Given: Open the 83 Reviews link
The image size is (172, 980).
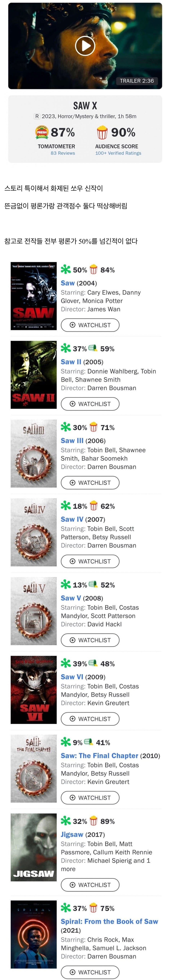Looking at the screenshot, I should coord(63,153).
